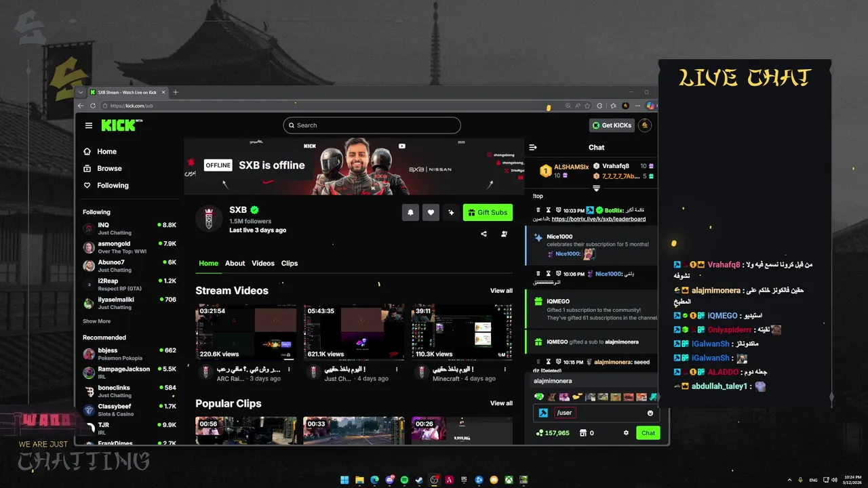868x488 pixels.
Task: Switch to the Videos tab
Action: [x=263, y=264]
